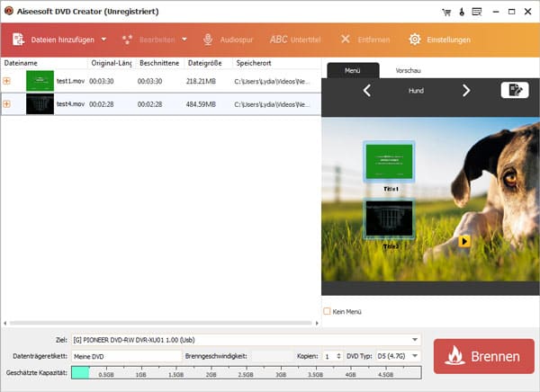Click the Brennen burn button
540x392 pixels.
[x=484, y=356]
